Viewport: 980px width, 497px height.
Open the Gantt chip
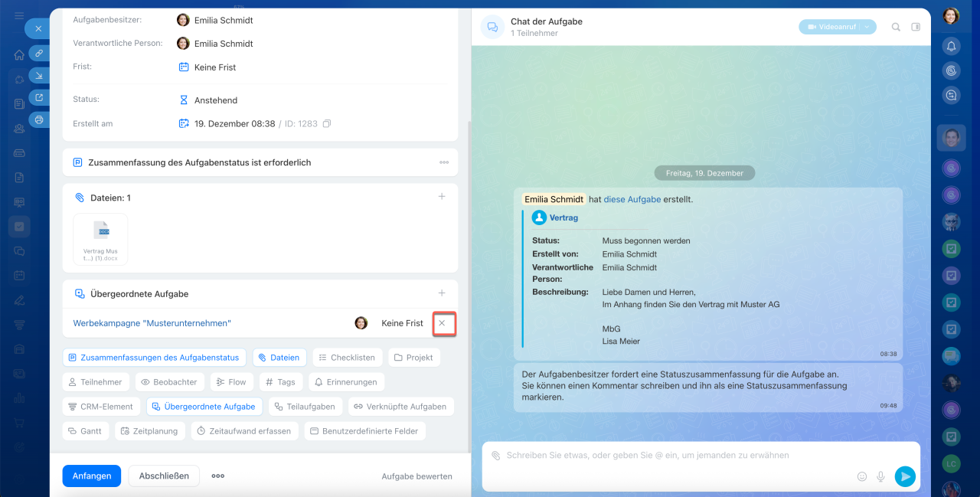[x=86, y=431]
